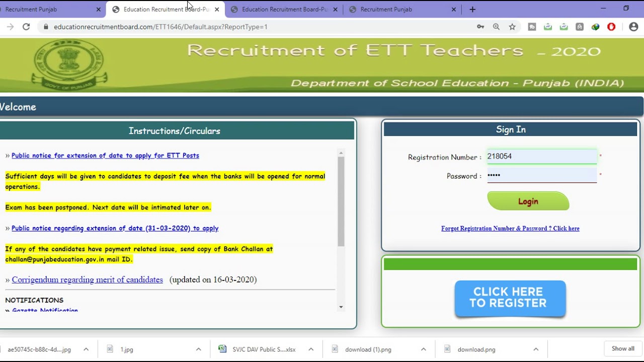Click the instructions panel scroll up arrow
Viewport: 644px width, 362px height.
tap(341, 153)
